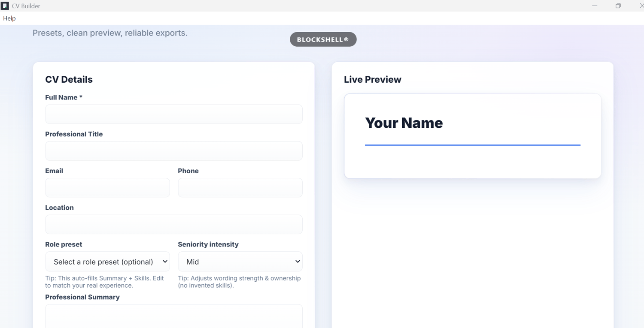
Task: Open the Role preset dropdown
Action: 107,262
